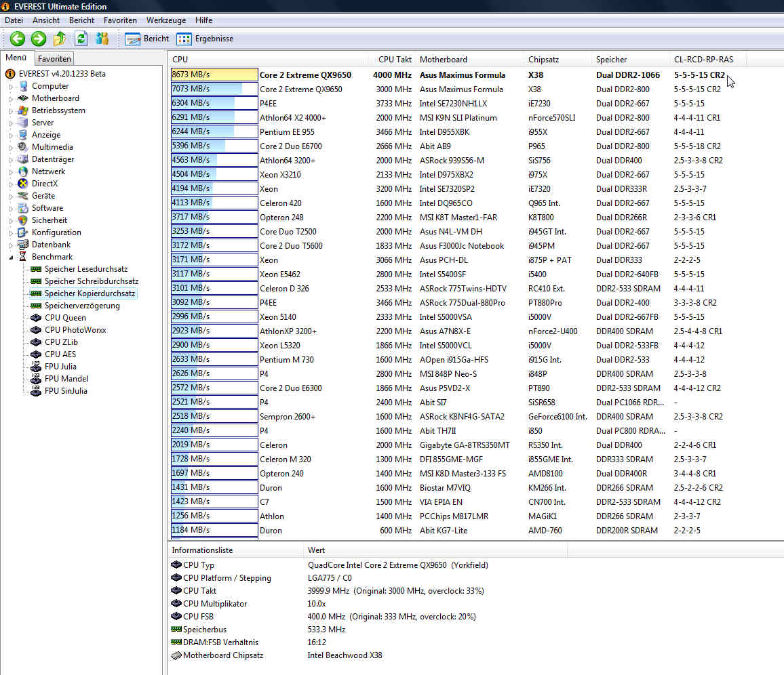Switch to the Favoriten sidebar tab
The width and height of the screenshot is (784, 675).
[x=54, y=58]
